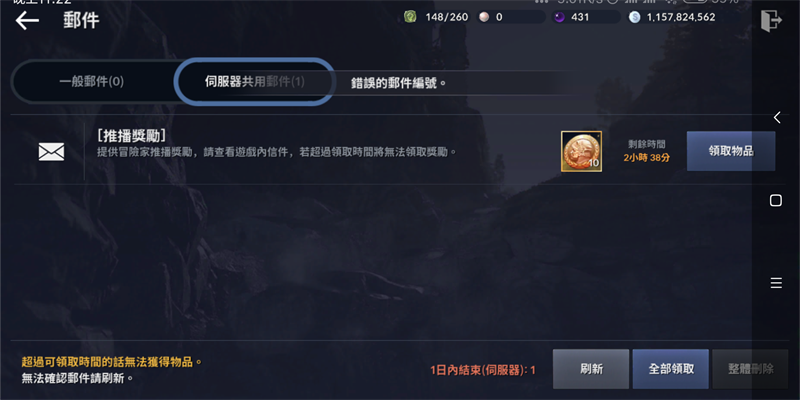The image size is (800, 400).
Task: Tap the silver coin currency icon
Action: click(x=634, y=17)
